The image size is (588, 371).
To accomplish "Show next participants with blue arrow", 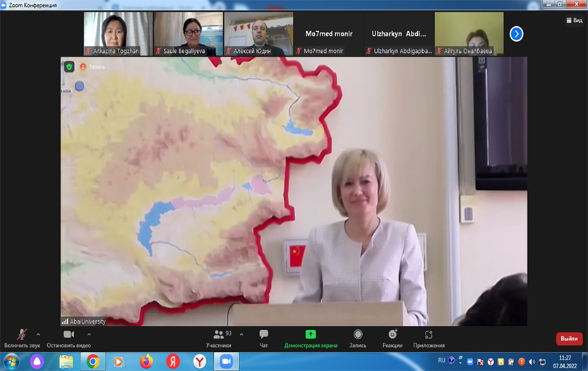I will 516,33.
